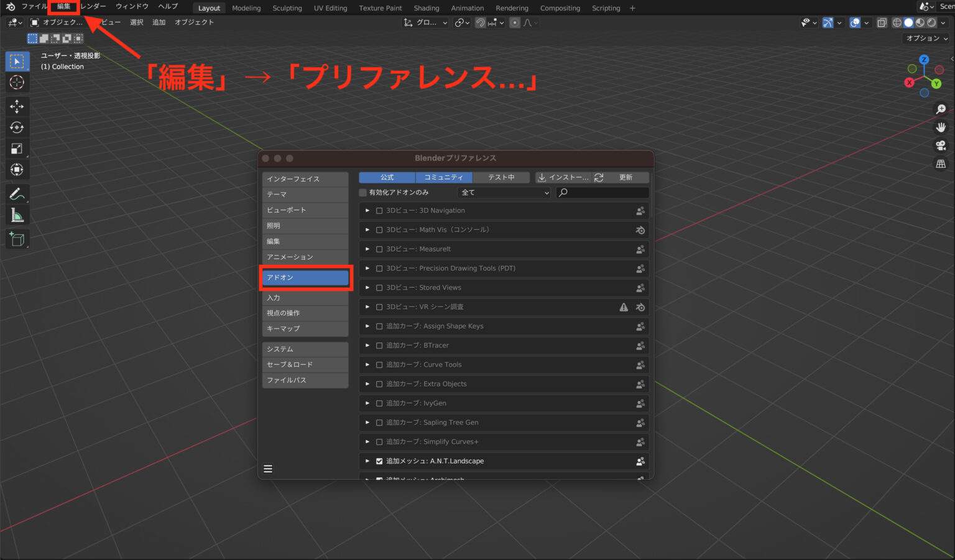Pick the Add Cube tool
The width and height of the screenshot is (955, 560).
(x=17, y=239)
